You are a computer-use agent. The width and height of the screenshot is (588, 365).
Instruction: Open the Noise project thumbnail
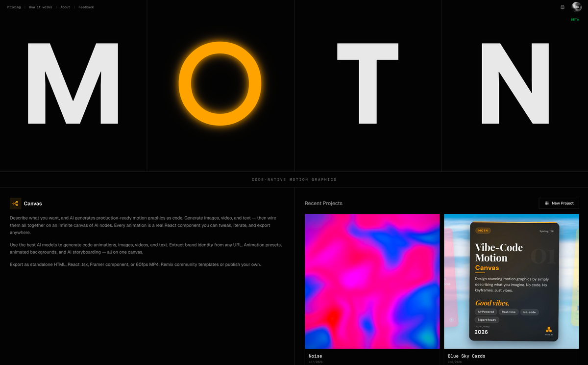click(372, 281)
